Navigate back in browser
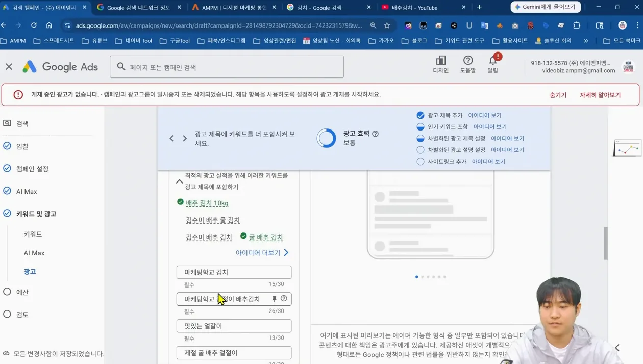 click(x=4, y=25)
